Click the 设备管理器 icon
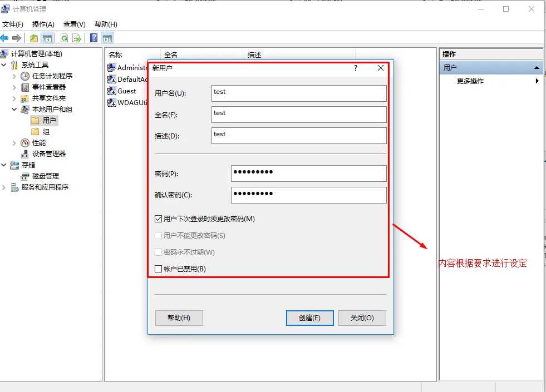Screen dimensions: 546x392 click(x=24, y=153)
